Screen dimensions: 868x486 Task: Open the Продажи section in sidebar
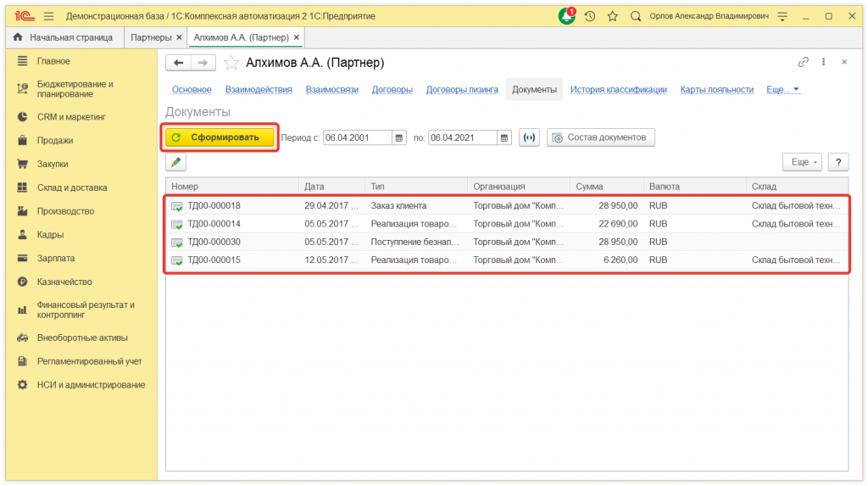pos(55,141)
